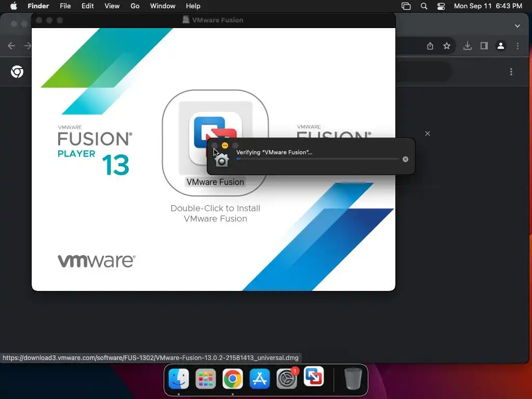
Task: Open Spotlight search in the menu bar
Action: 424,6
